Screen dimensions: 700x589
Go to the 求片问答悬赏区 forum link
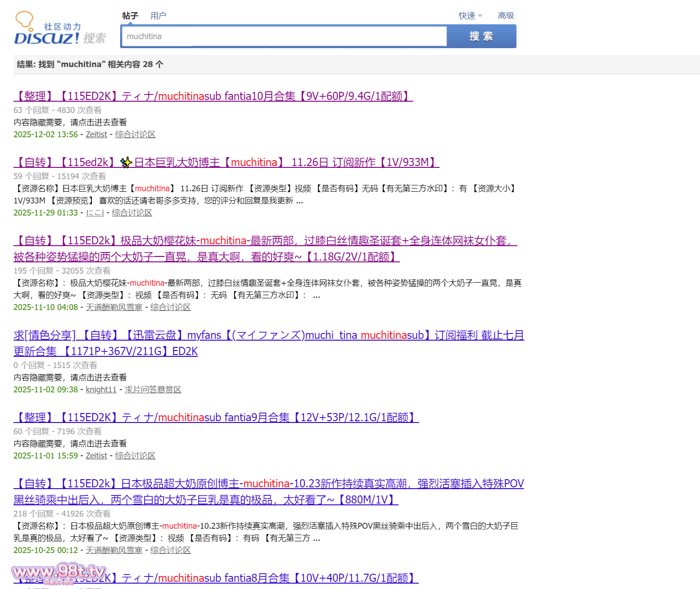(153, 390)
